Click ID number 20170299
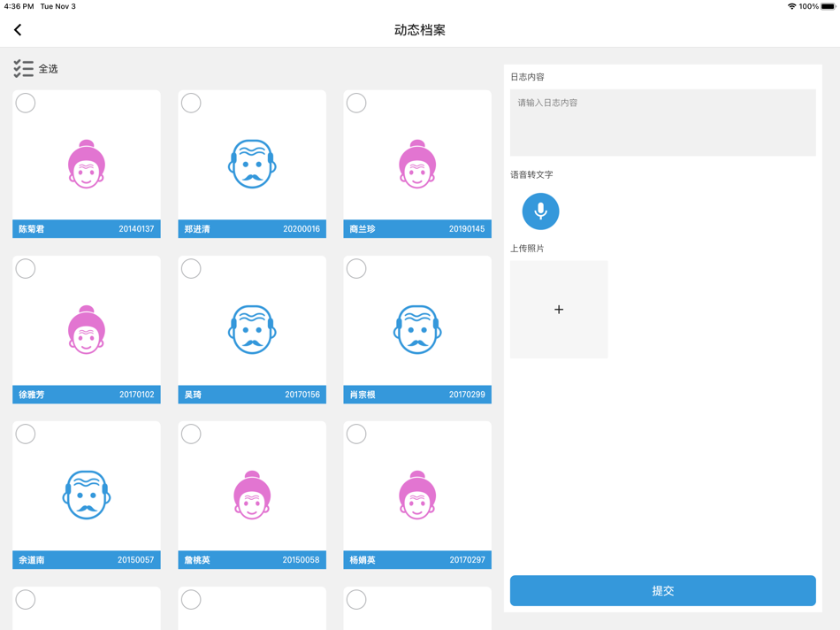The height and width of the screenshot is (630, 840). tap(467, 395)
